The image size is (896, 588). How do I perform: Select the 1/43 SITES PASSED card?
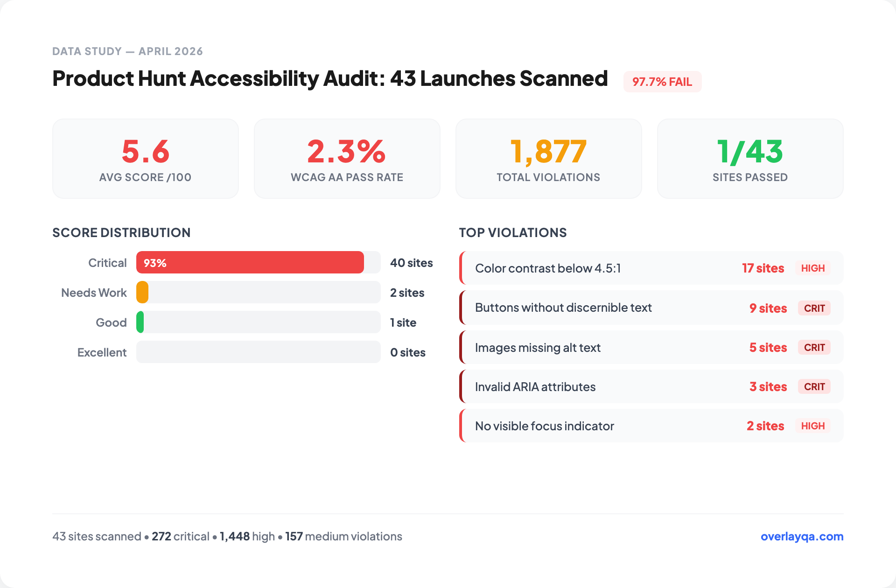[x=750, y=158]
